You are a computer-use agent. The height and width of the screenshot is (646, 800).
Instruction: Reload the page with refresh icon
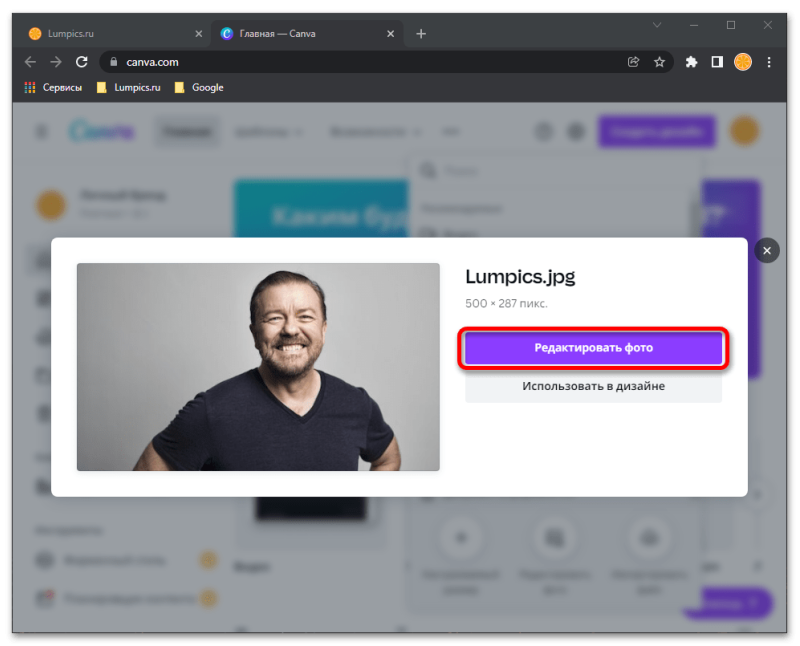point(82,62)
